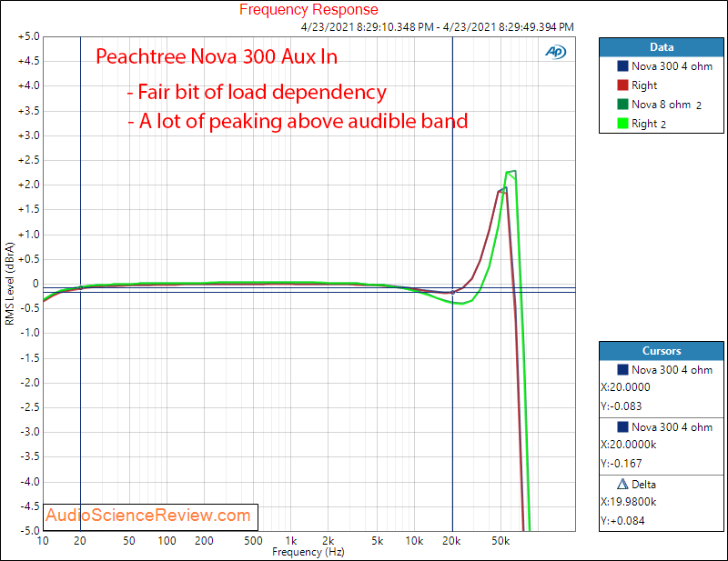Click the "Peachtree Nova 300 Aux In" annotation
This screenshot has height=561, width=728.
click(217, 56)
